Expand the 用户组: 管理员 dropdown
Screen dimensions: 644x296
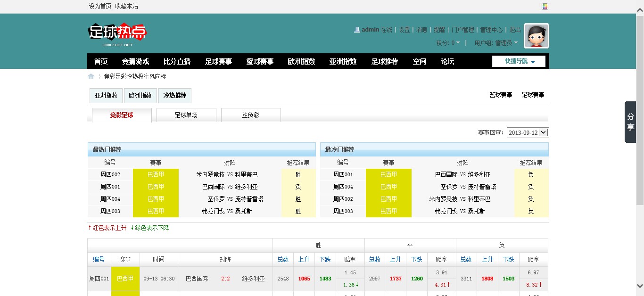coord(496,43)
